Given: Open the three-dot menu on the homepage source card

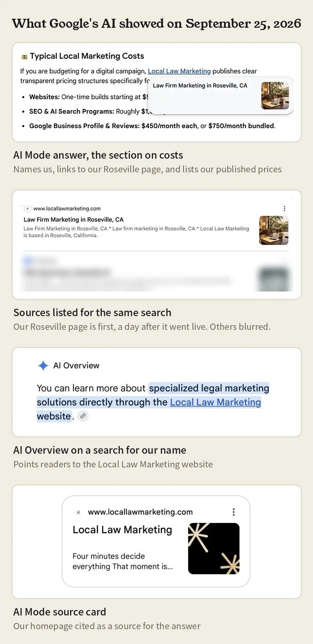Looking at the screenshot, I should click(234, 512).
